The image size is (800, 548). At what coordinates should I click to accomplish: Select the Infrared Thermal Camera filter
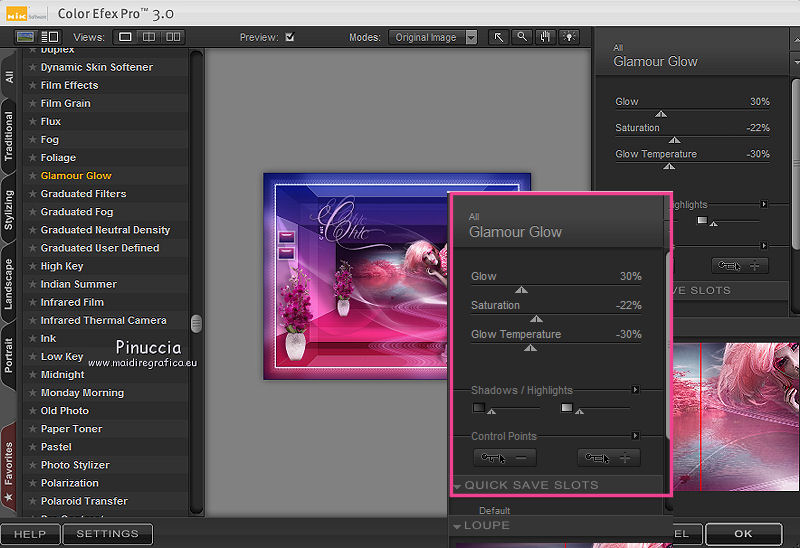pos(104,320)
